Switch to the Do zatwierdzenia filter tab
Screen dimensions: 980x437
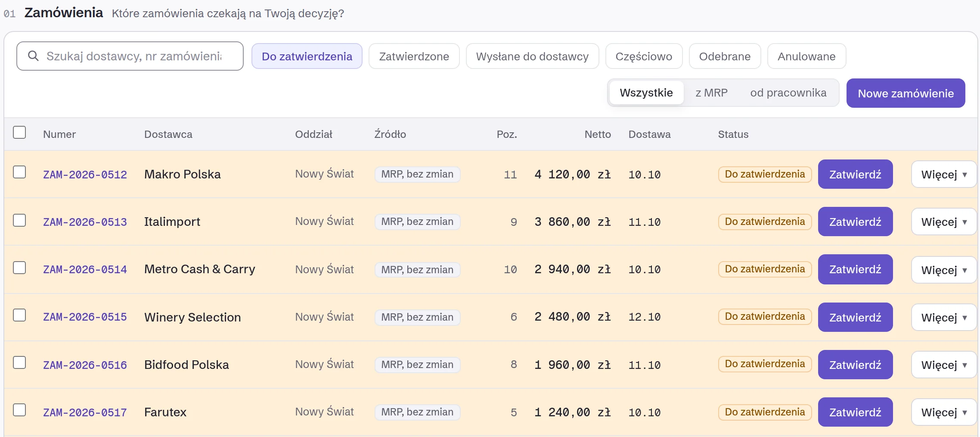point(307,56)
